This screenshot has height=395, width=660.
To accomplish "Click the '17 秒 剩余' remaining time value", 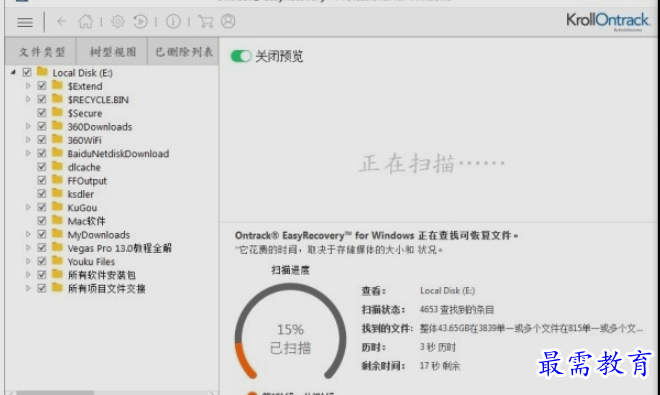I will [440, 366].
